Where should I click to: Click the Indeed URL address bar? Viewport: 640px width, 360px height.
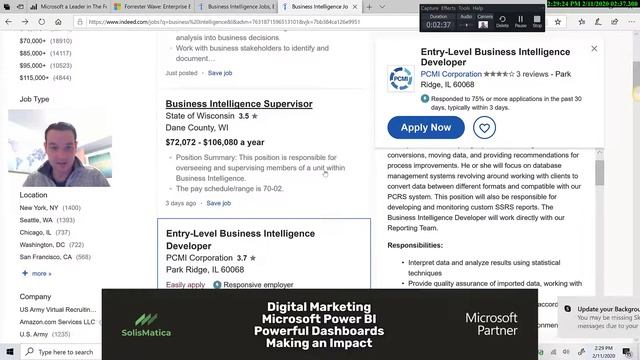(x=245, y=22)
